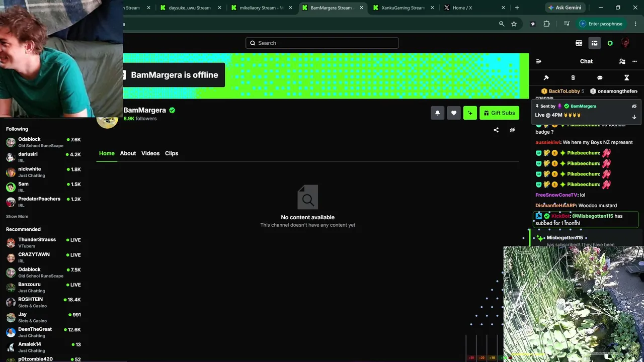Switch to the mikeliaory Stream tab
Viewport: 644px width, 362px height.
coord(261,8)
